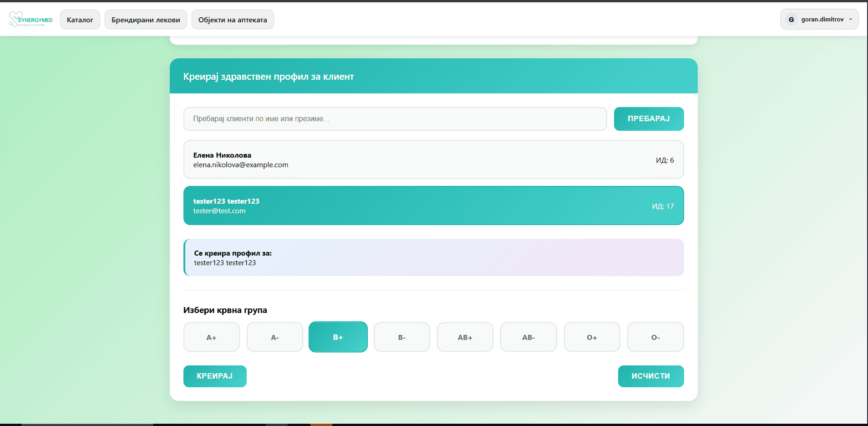Viewport: 868px width, 426px height.
Task: Select AB- blood group
Action: point(528,337)
